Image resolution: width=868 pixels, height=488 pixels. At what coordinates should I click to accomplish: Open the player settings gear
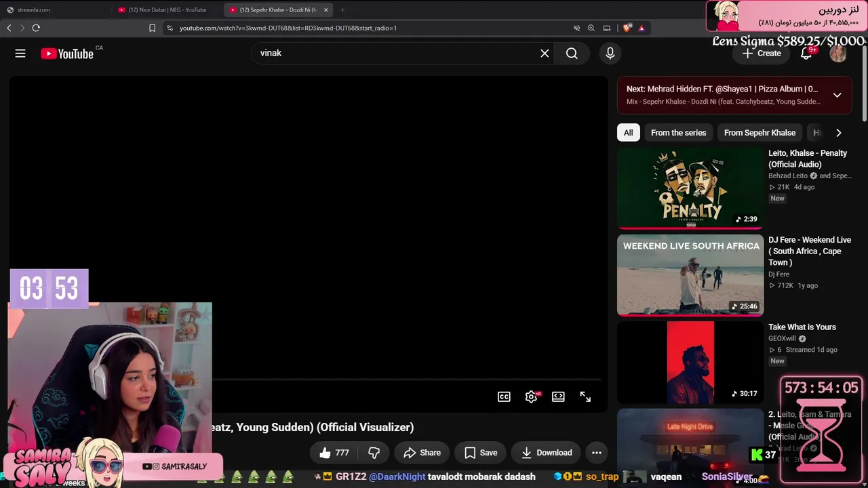pyautogui.click(x=531, y=397)
